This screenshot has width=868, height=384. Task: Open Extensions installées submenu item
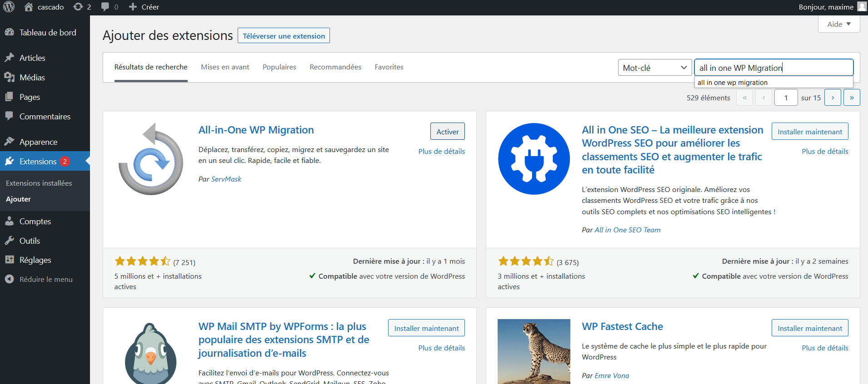39,183
